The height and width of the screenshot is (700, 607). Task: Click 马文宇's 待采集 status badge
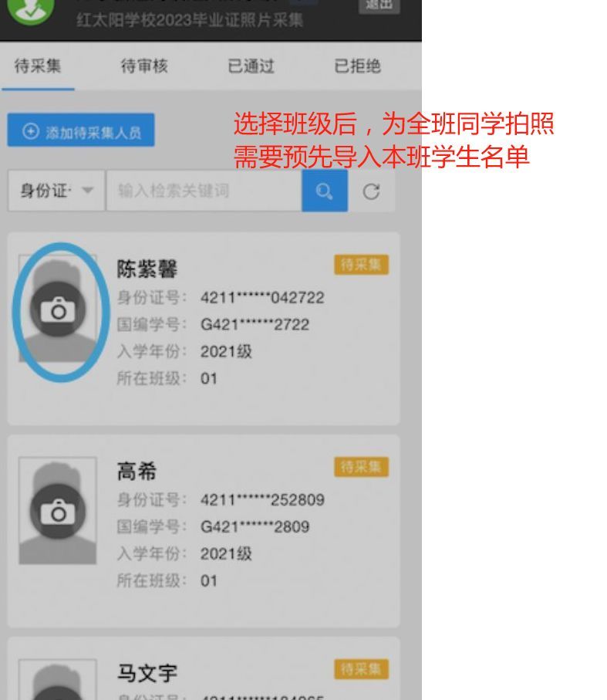click(x=361, y=669)
